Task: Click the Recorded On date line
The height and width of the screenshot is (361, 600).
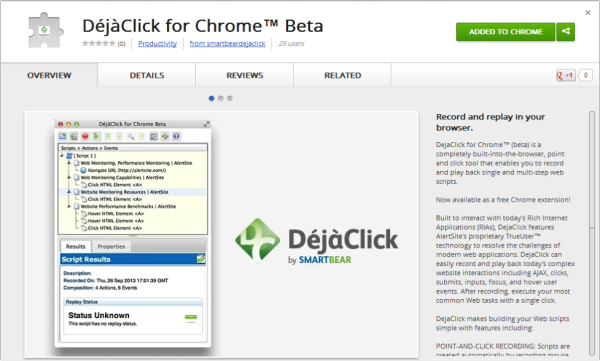Action: 116,281
